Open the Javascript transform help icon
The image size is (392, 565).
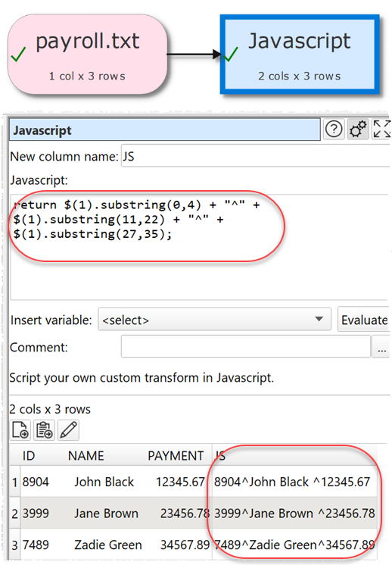(x=334, y=129)
